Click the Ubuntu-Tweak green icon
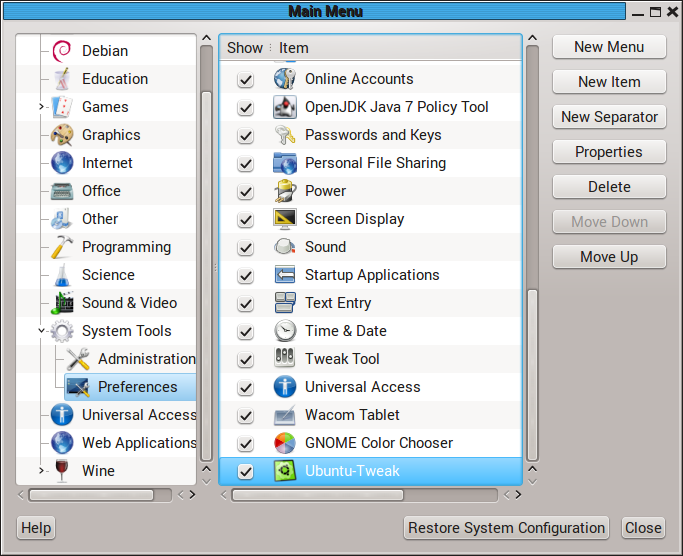Screen dimensions: 683x556 [x=285, y=471]
